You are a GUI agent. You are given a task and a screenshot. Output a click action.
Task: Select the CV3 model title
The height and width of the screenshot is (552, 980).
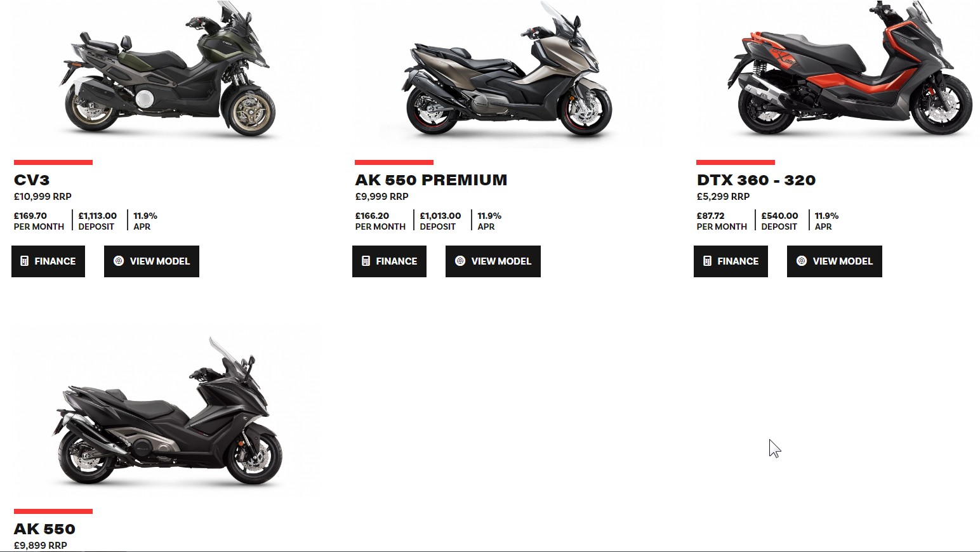(x=32, y=180)
